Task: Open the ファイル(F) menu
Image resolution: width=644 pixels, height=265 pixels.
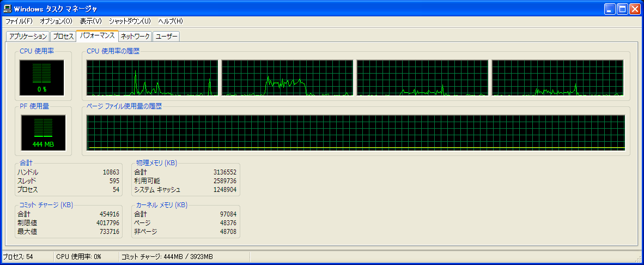Action: [x=19, y=21]
